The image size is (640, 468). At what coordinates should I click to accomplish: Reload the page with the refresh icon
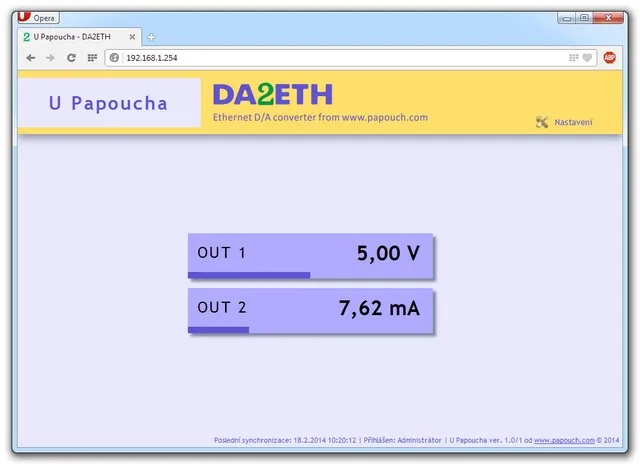click(x=71, y=58)
